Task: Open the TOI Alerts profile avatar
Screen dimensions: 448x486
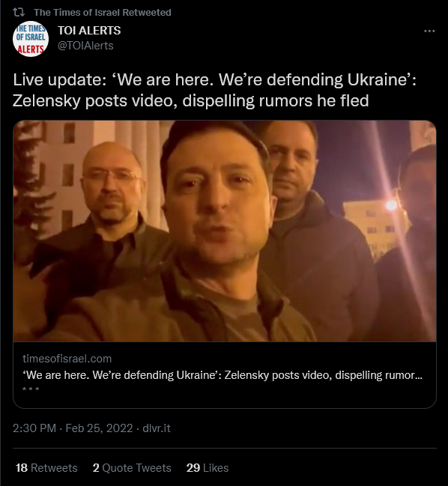Action: coord(31,39)
